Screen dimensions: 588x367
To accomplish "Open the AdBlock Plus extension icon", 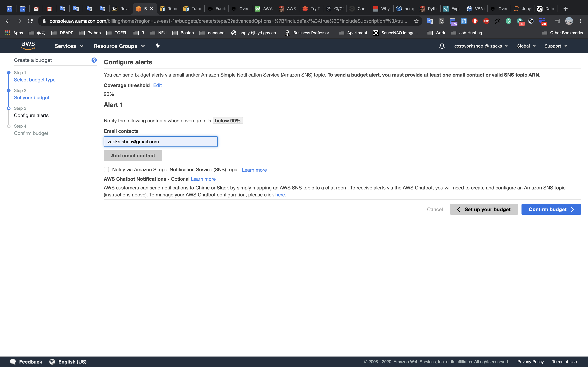I will click(x=486, y=21).
